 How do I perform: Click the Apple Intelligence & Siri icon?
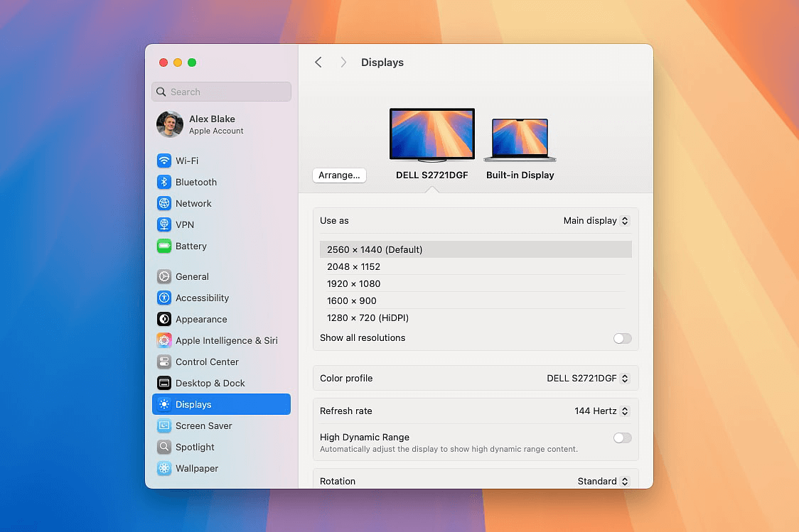tap(164, 341)
